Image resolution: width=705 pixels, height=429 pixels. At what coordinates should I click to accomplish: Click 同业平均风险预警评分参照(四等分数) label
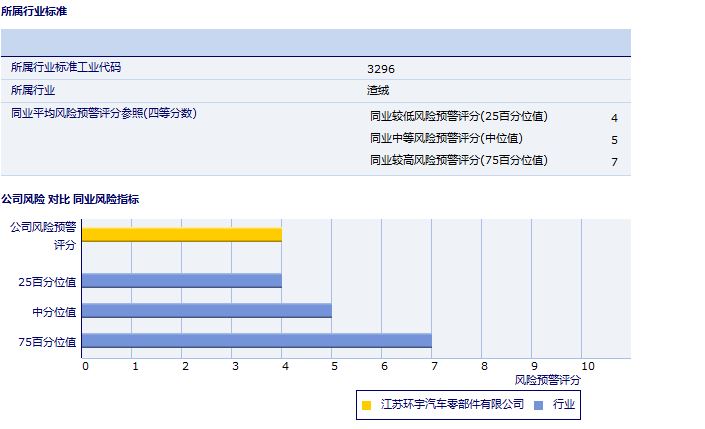pos(104,113)
